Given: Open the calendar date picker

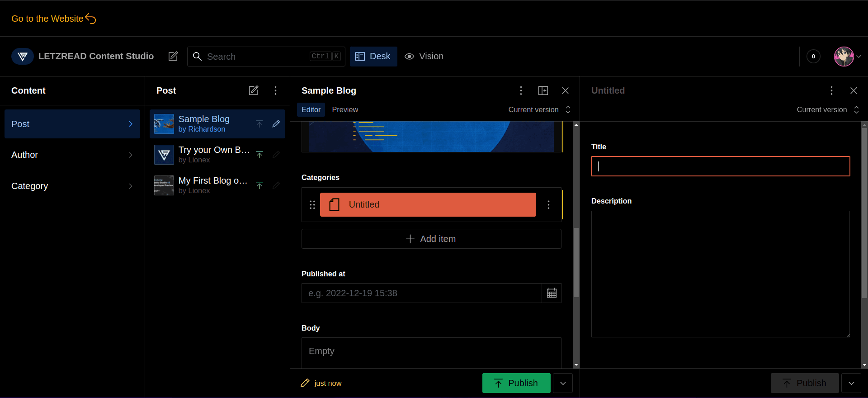Looking at the screenshot, I should click(x=552, y=293).
